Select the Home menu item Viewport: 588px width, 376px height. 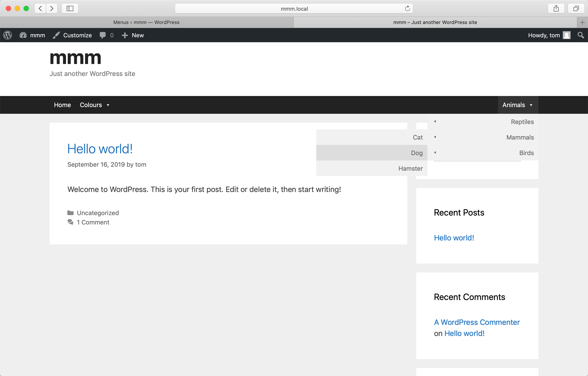[62, 105]
